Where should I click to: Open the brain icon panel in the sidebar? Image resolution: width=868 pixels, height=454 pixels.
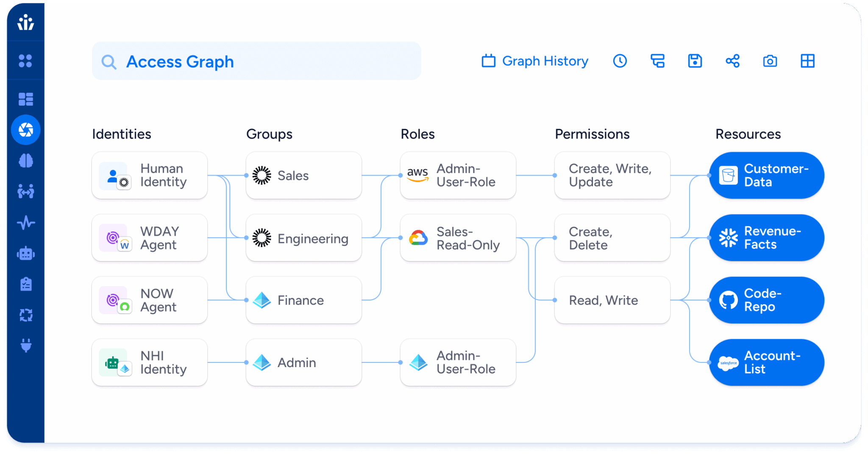25,161
